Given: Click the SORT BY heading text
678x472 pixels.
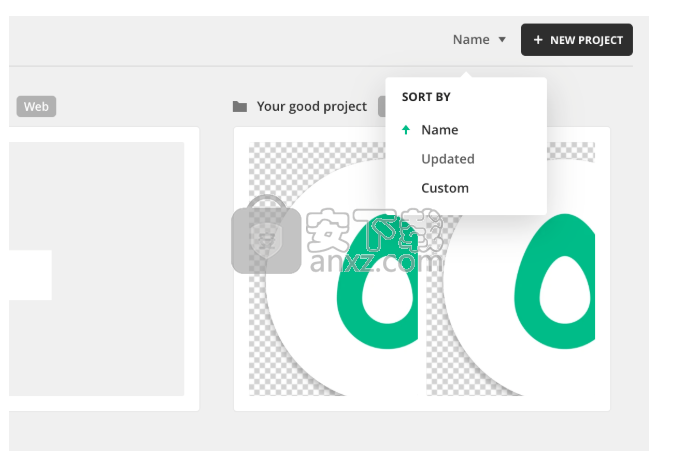Looking at the screenshot, I should click(x=426, y=97).
